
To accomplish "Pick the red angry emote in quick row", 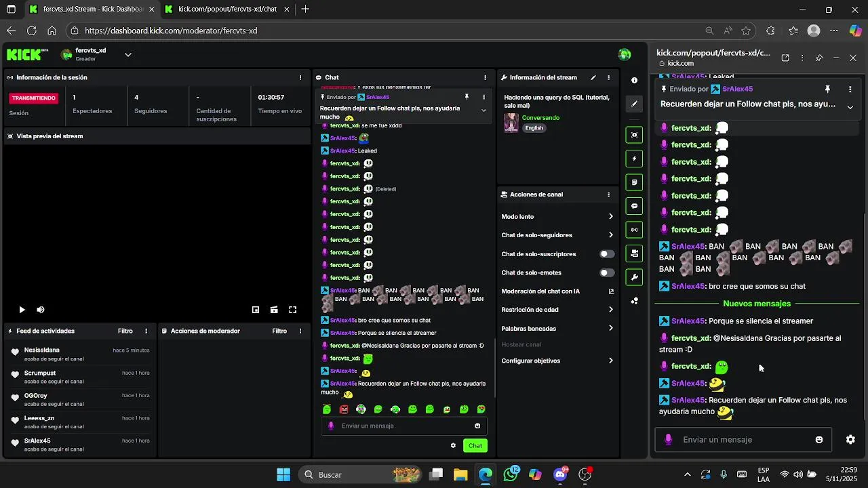I will 344,409.
